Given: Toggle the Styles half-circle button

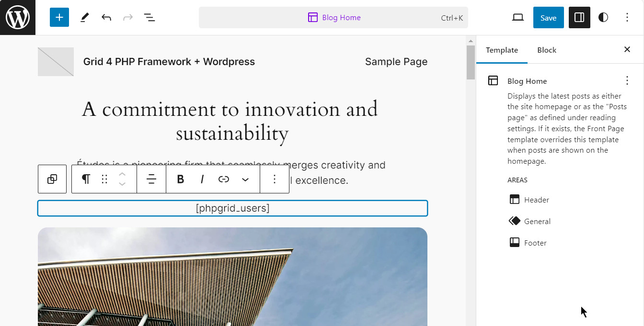Looking at the screenshot, I should tap(603, 18).
